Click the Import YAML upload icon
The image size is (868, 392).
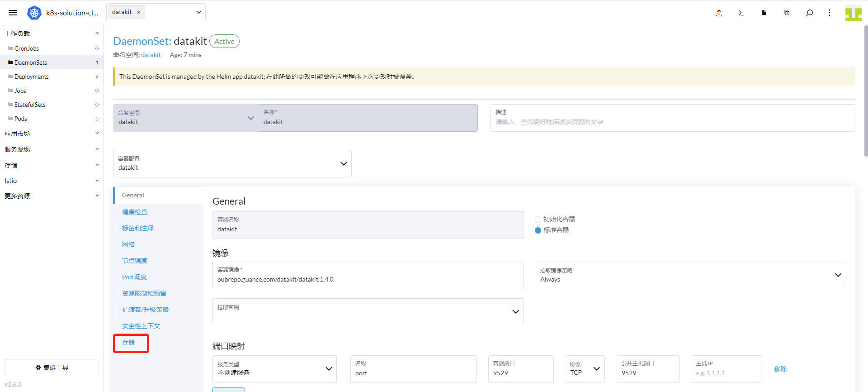[719, 13]
